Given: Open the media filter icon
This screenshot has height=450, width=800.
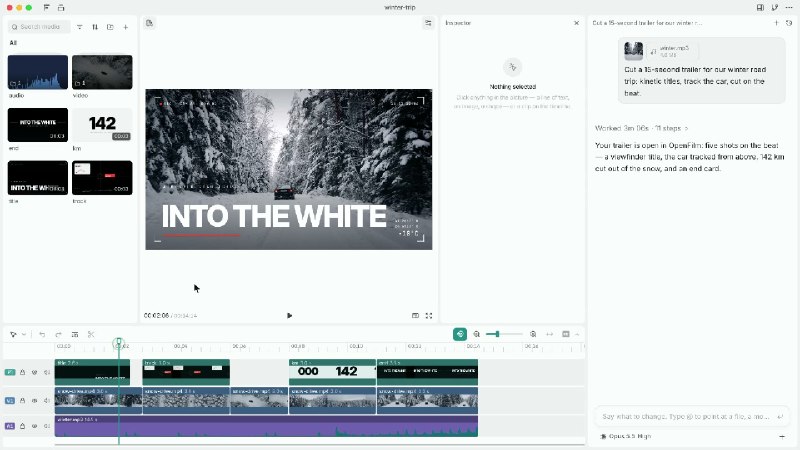Looking at the screenshot, I should [x=80, y=27].
